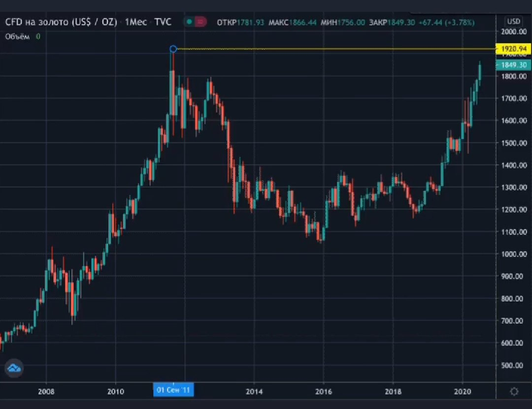The image size is (532, 409).
Task: Click 2020 on the time axis
Action: 463,391
